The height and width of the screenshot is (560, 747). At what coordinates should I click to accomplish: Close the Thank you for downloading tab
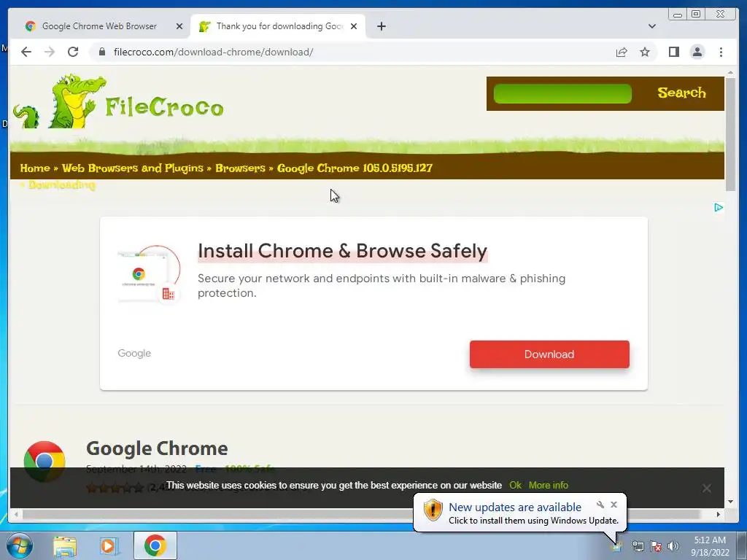[354, 26]
